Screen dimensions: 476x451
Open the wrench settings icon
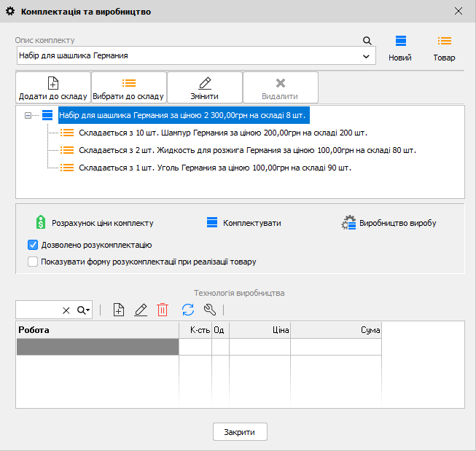point(209,310)
